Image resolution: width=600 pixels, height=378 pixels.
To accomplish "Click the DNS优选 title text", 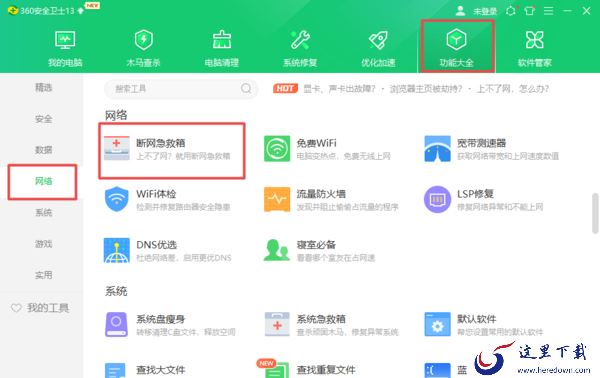I will tap(157, 245).
